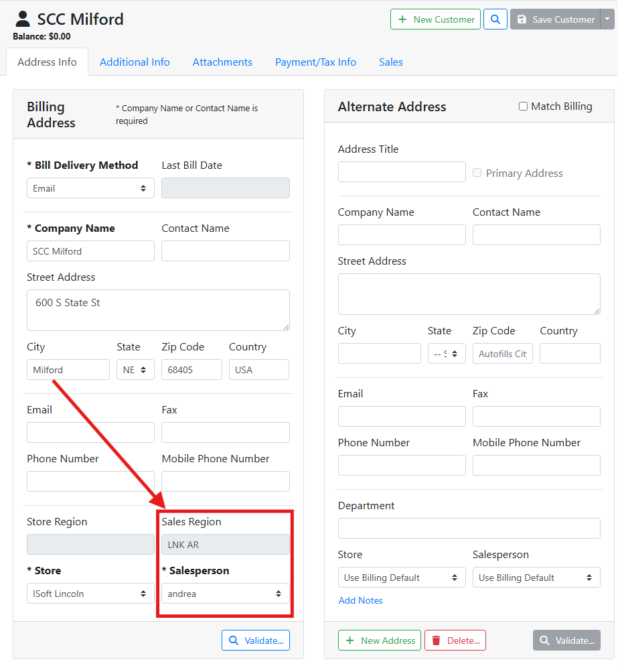Click Validate in the Billing Address panel

[x=256, y=641]
